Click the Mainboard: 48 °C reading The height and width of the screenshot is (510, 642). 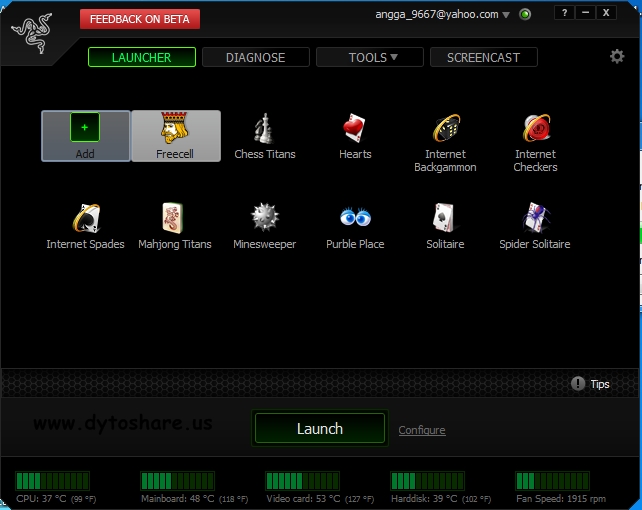(x=194, y=499)
